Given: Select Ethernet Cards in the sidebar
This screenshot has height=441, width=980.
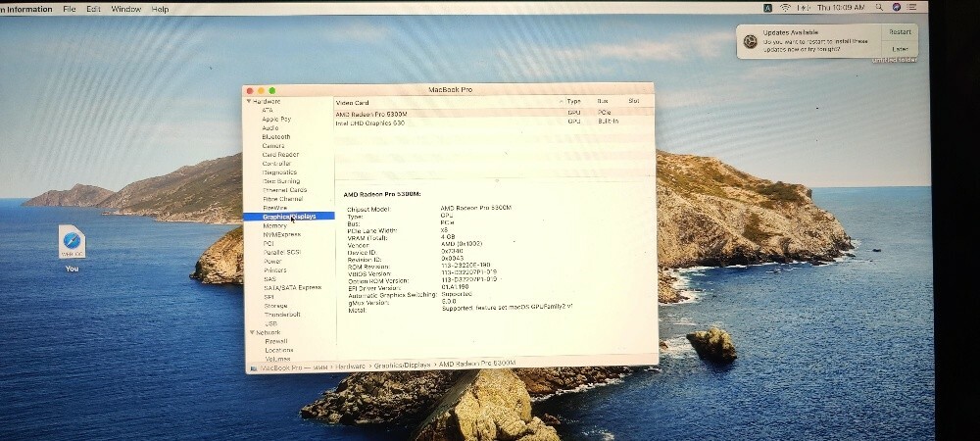Looking at the screenshot, I should point(284,190).
